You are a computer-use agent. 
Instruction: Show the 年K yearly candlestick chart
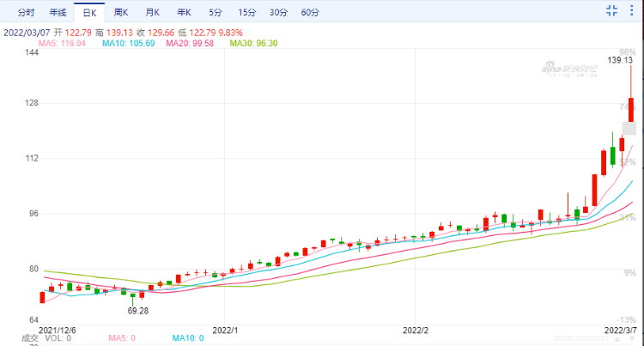pos(185,12)
